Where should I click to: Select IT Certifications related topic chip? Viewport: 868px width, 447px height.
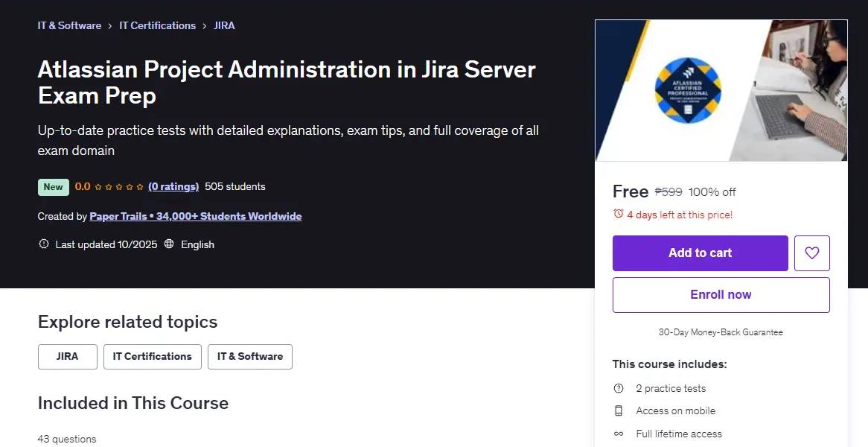point(152,357)
